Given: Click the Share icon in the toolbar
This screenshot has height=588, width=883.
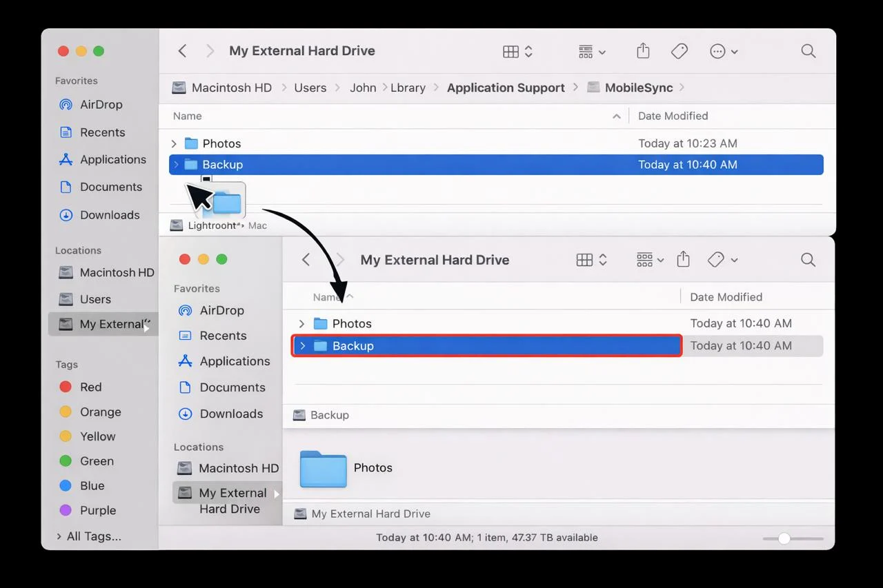Looking at the screenshot, I should click(642, 50).
